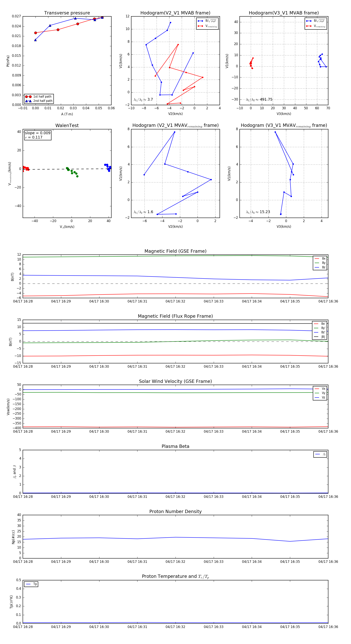
Task: Click the 'Proton Number Density' title
Action: (x=175, y=511)
